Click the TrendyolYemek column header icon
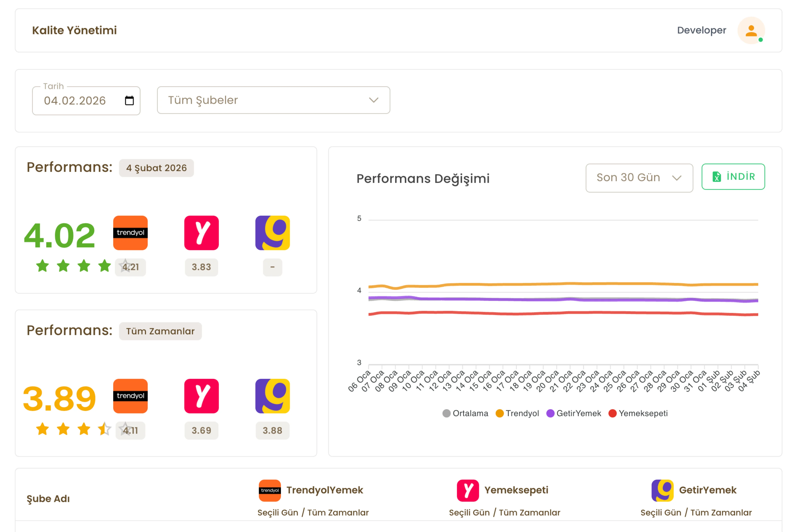 tap(270, 490)
